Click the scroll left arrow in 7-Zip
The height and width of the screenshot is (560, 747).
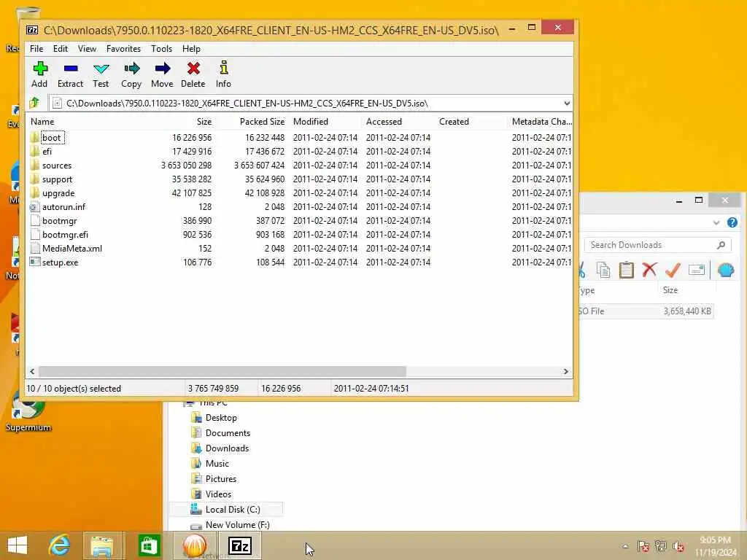click(x=32, y=371)
